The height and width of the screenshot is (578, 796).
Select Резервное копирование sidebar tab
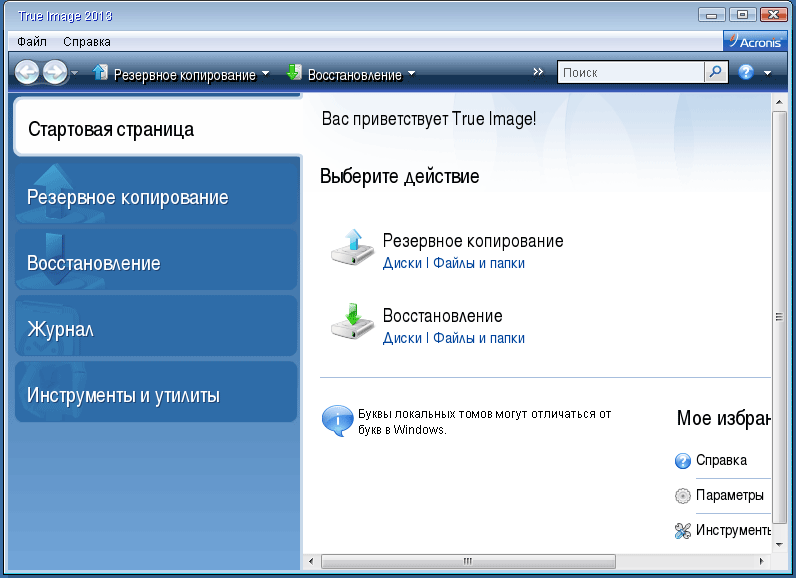pyautogui.click(x=156, y=194)
